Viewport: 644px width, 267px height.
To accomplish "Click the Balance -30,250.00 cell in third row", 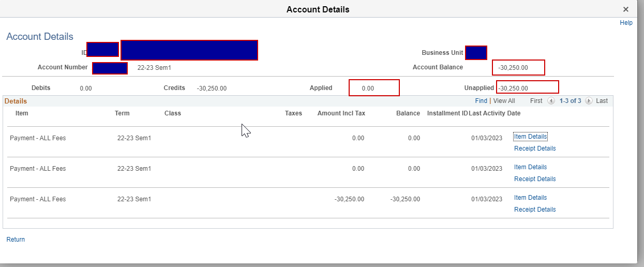I will point(405,199).
